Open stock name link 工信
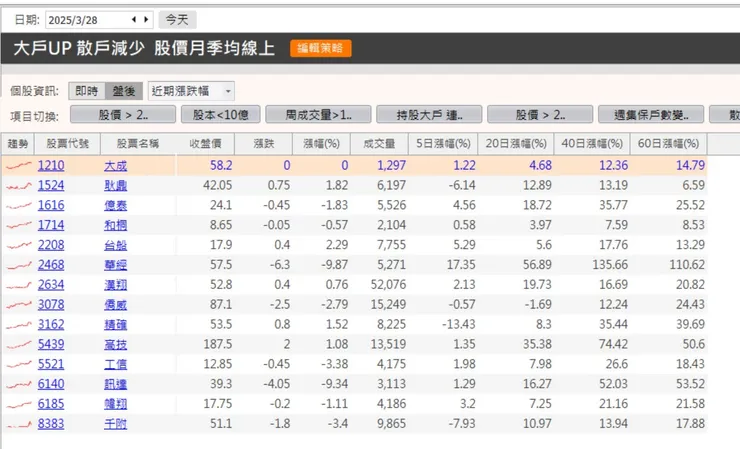Viewport: 740px width, 449px height. [x=116, y=364]
